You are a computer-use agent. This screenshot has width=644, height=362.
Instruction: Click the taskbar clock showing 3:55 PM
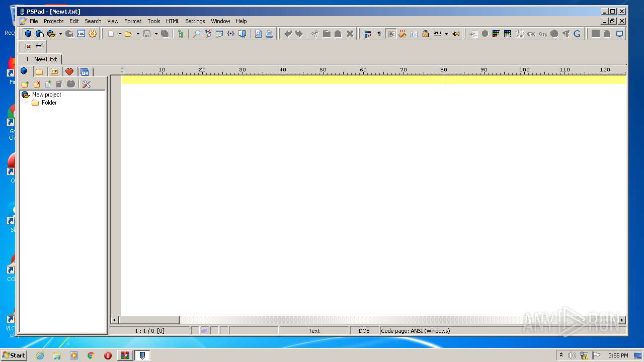(x=618, y=355)
